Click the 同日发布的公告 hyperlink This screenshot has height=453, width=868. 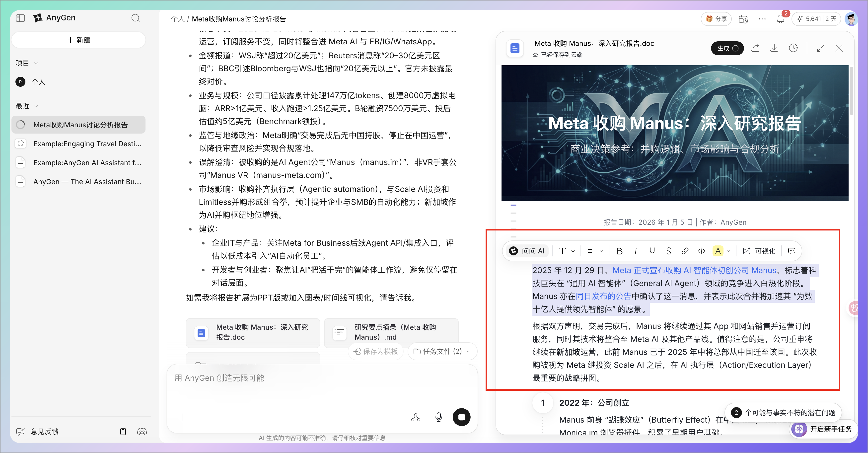coord(603,296)
